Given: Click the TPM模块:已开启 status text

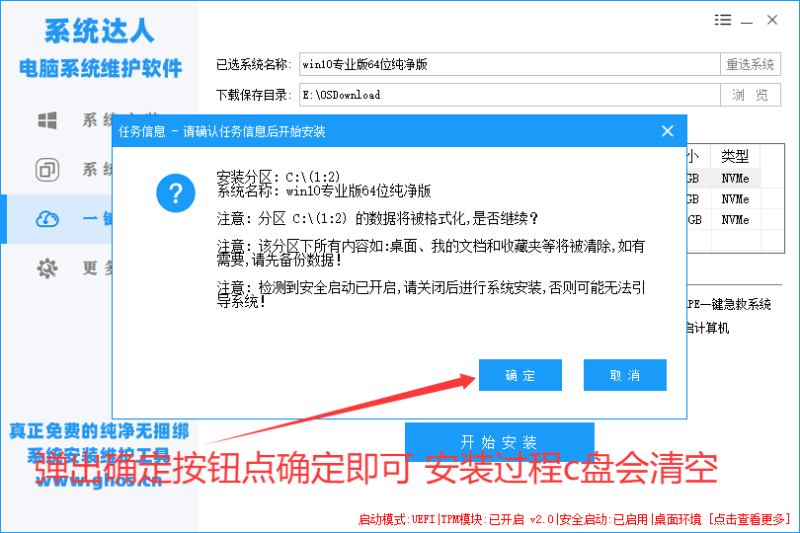Looking at the screenshot, I should coord(483,519).
